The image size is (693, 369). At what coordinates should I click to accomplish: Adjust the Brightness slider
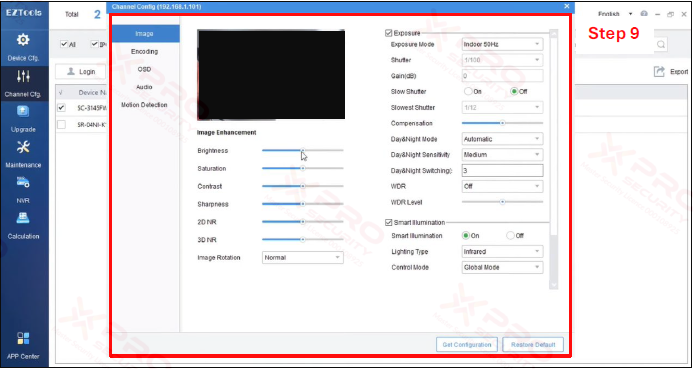pyautogui.click(x=303, y=150)
